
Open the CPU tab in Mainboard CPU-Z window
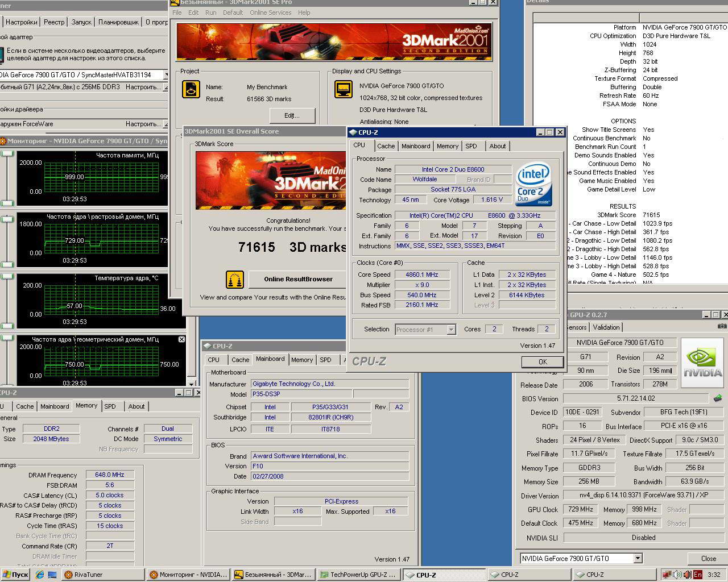214,360
